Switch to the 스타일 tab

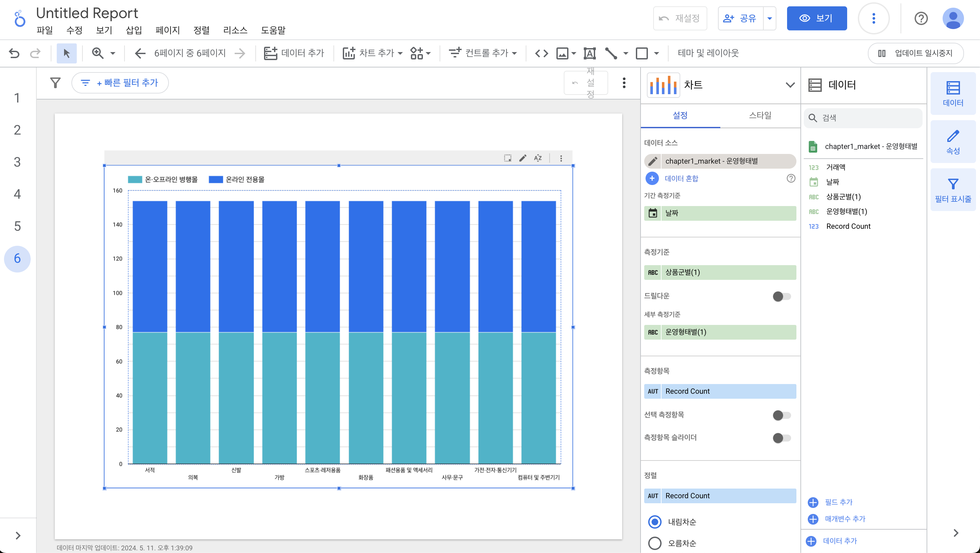760,115
